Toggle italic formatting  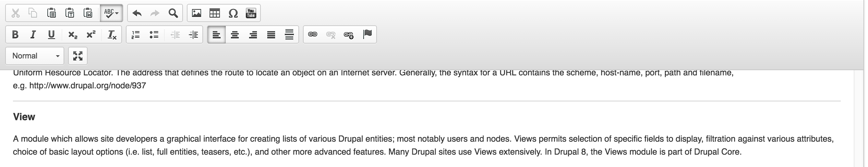[33, 34]
